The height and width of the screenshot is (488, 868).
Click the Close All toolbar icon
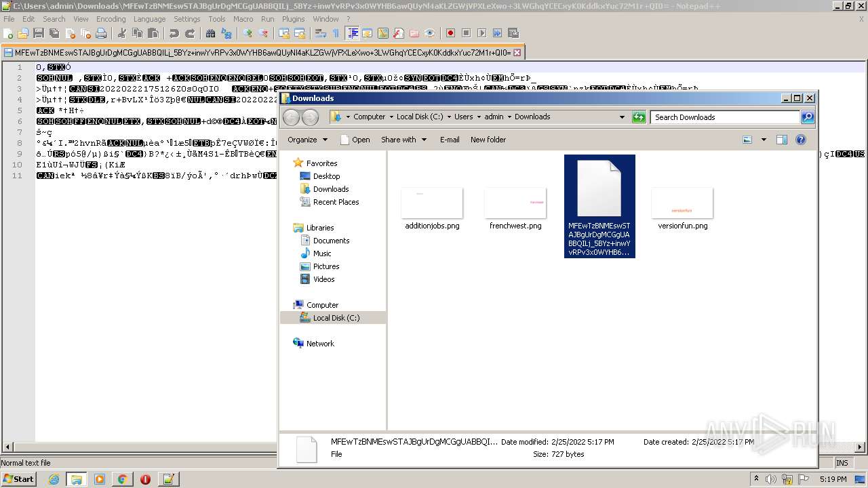(85, 33)
